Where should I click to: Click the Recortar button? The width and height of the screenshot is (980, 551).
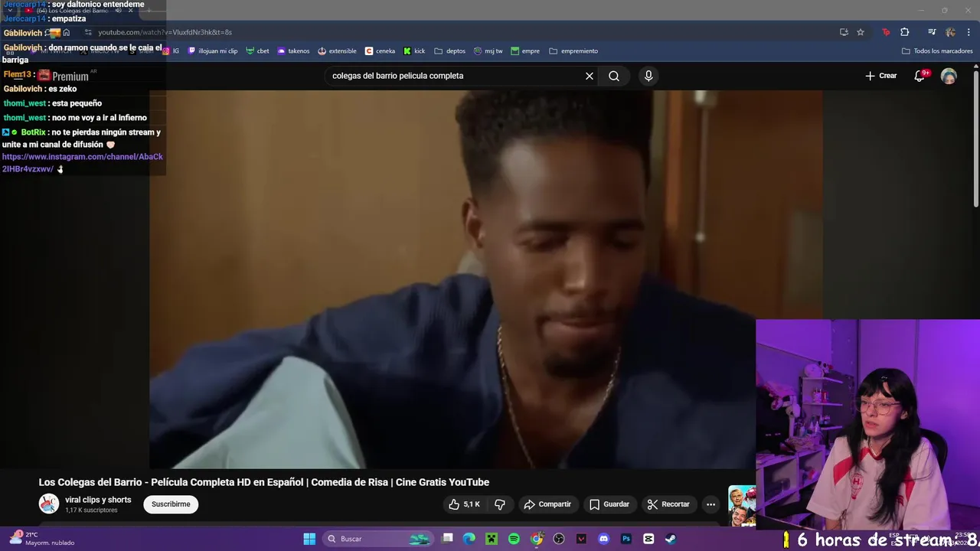(x=668, y=504)
